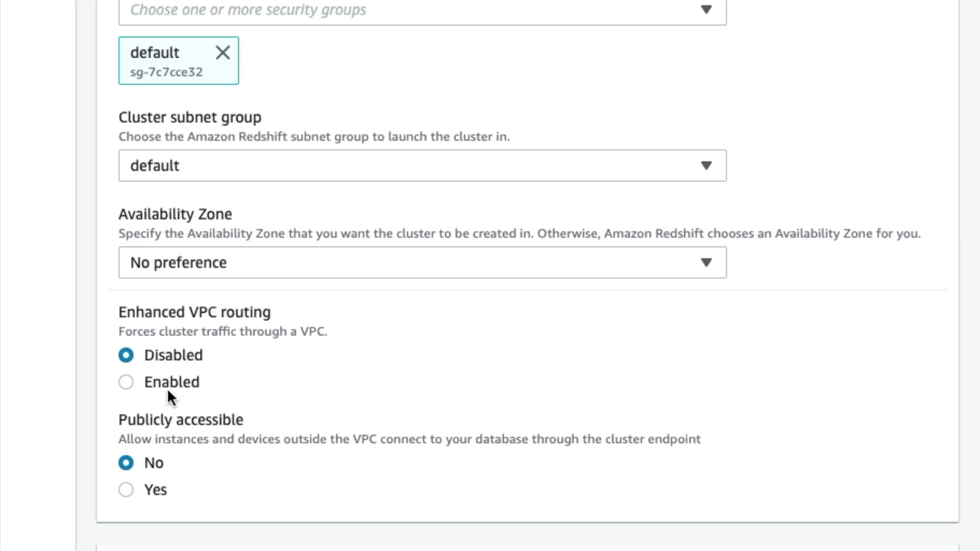Click the sg-7c7cce32 security group ID text
This screenshot has width=980, height=551.
(x=166, y=72)
